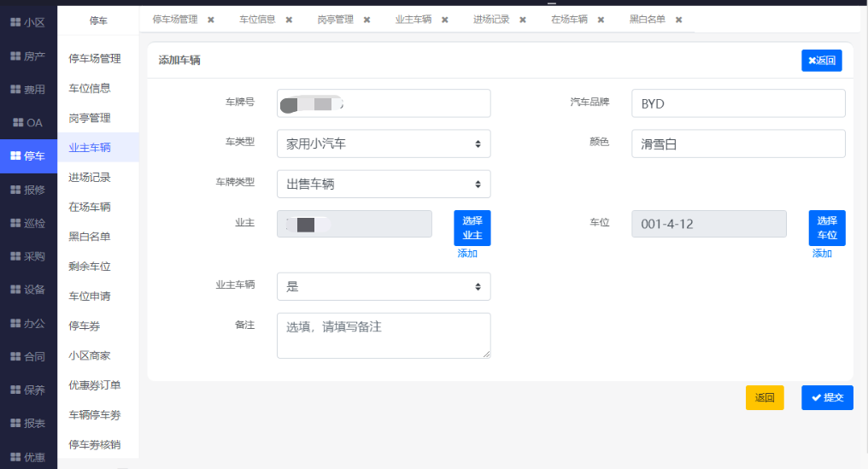Open the 报修 module in sidebar
Screen dimensions: 868x469
tap(28, 190)
